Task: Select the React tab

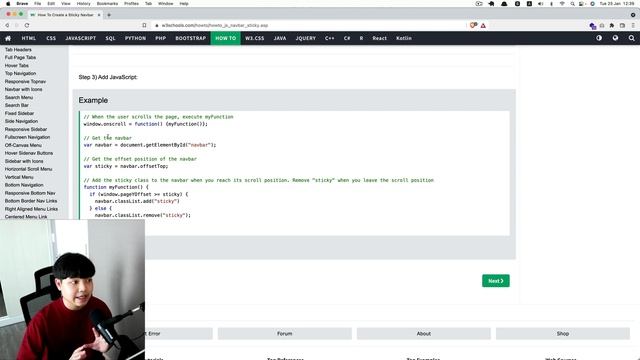Action: point(379,38)
